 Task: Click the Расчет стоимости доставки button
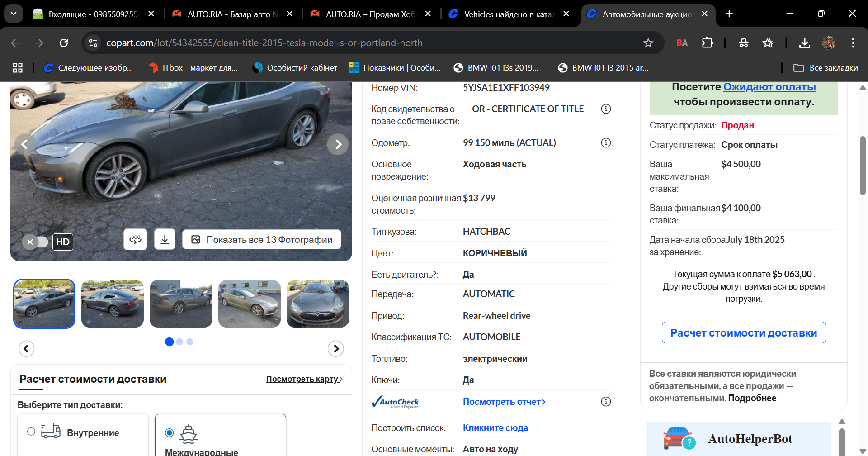point(743,333)
